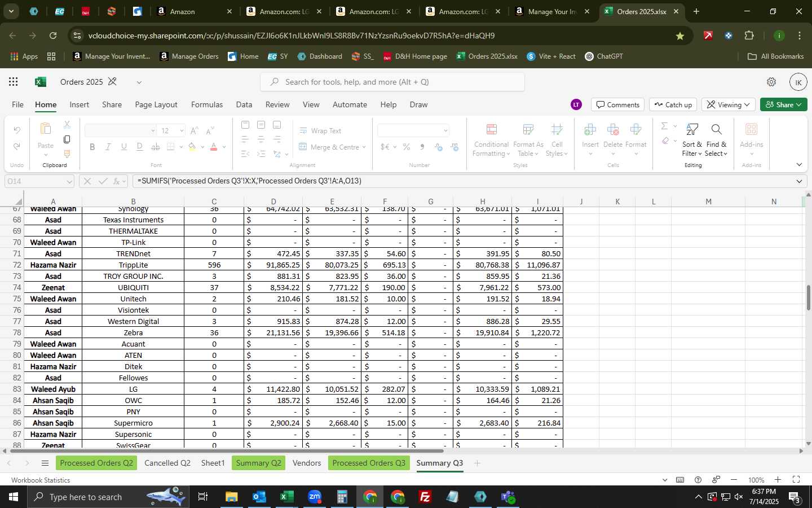Open the ChatGPT bookmark
Screen dimensions: 812x508
(604, 56)
